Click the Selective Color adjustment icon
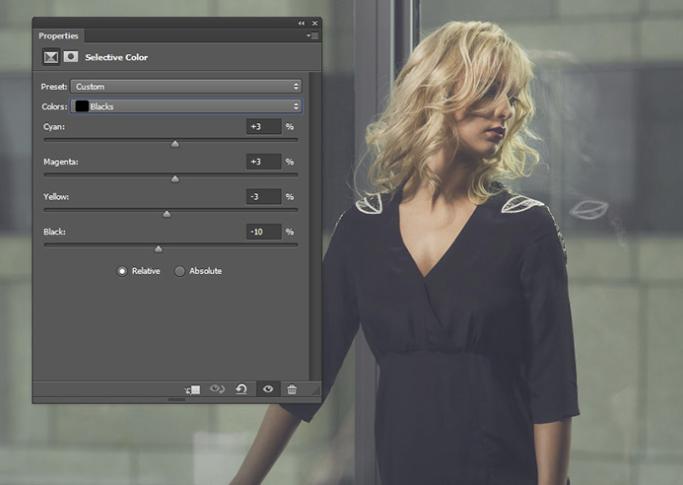 tap(50, 57)
